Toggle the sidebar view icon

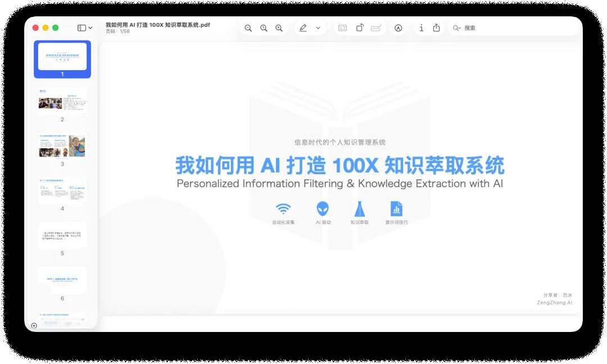81,28
